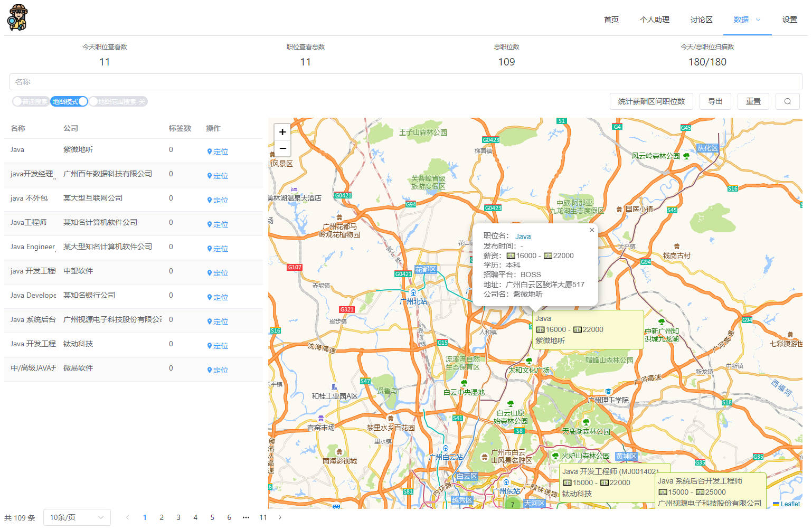Click job name 中/高级JAVA
The height and width of the screenshot is (530, 812).
(33, 368)
